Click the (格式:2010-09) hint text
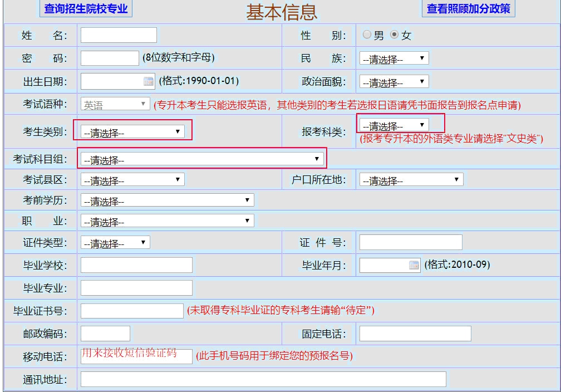The width and height of the screenshot is (561, 392). coord(457,264)
